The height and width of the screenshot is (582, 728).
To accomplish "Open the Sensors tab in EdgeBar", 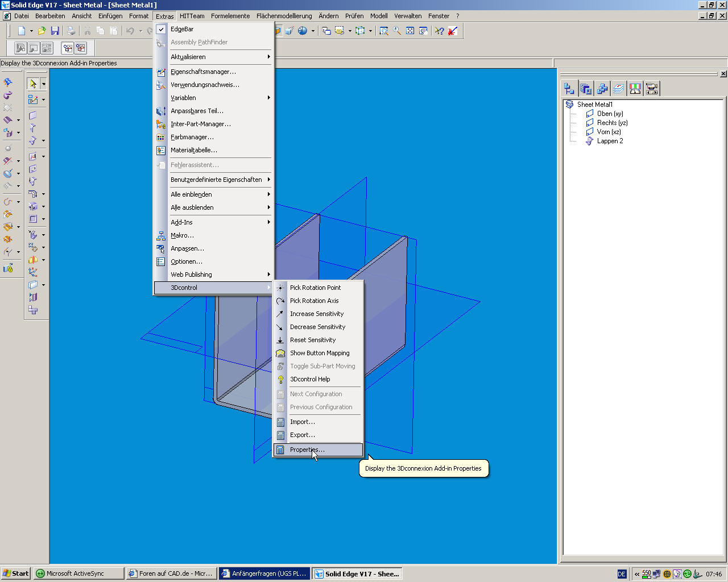I will pyautogui.click(x=635, y=88).
